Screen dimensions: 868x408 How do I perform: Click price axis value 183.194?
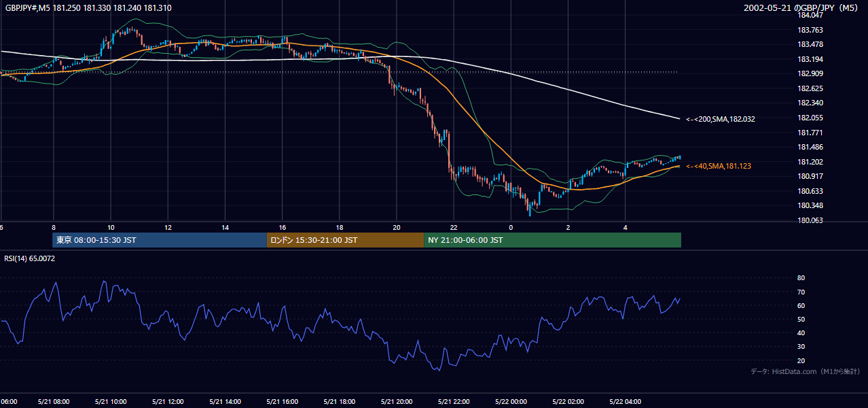[x=810, y=59]
